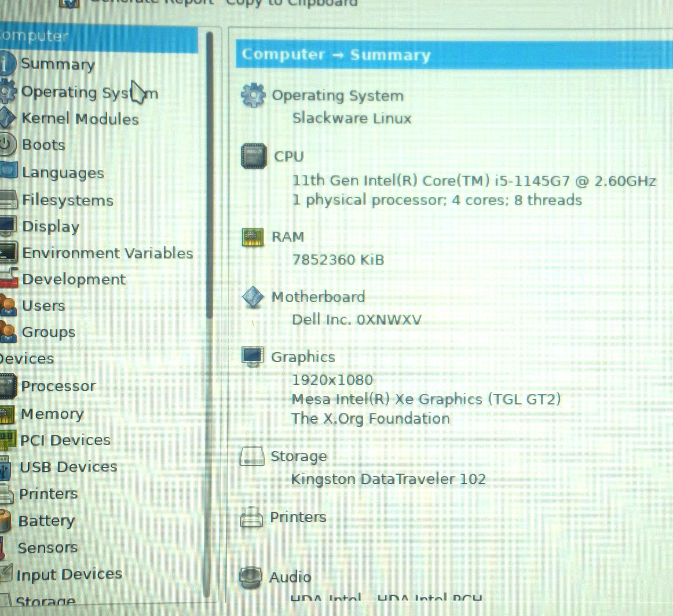
Task: Click the 'Slackware Linux' value
Action: pos(352,118)
